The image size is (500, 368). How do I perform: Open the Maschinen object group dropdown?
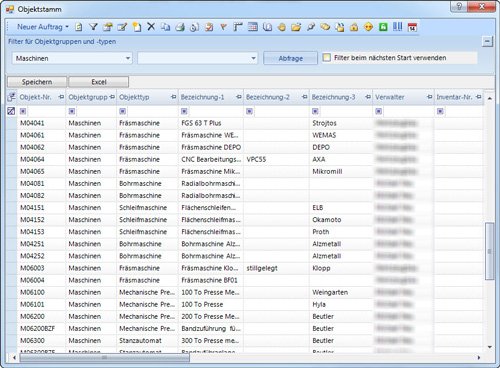click(128, 58)
